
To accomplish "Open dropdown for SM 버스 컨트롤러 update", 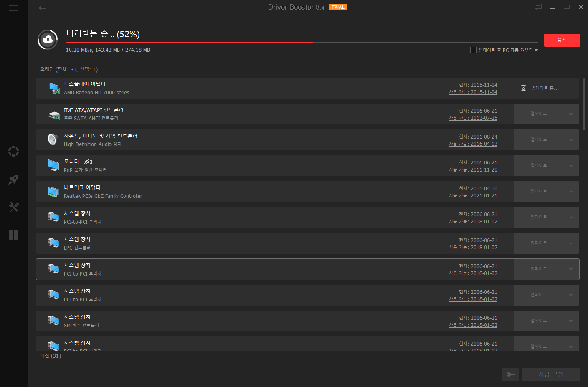I will (x=571, y=321).
